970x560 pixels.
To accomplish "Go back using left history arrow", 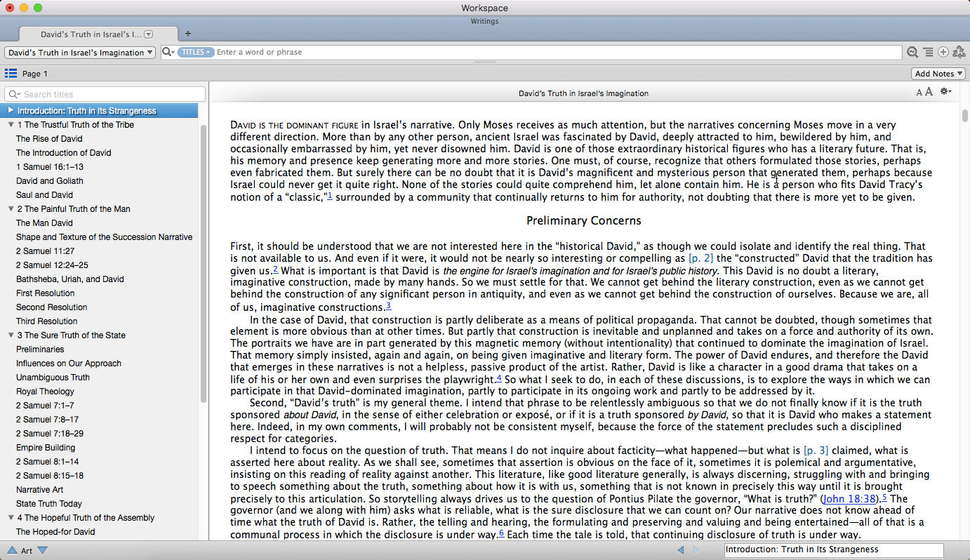I will (680, 550).
